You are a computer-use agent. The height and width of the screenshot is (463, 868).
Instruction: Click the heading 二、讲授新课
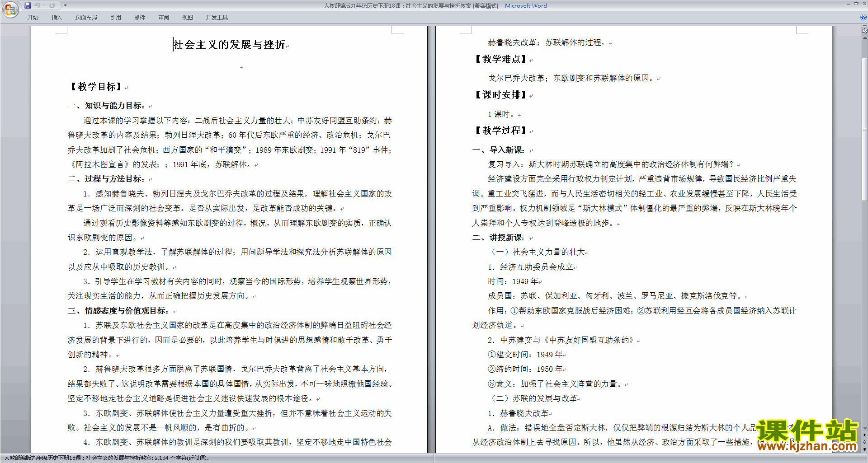click(x=499, y=238)
